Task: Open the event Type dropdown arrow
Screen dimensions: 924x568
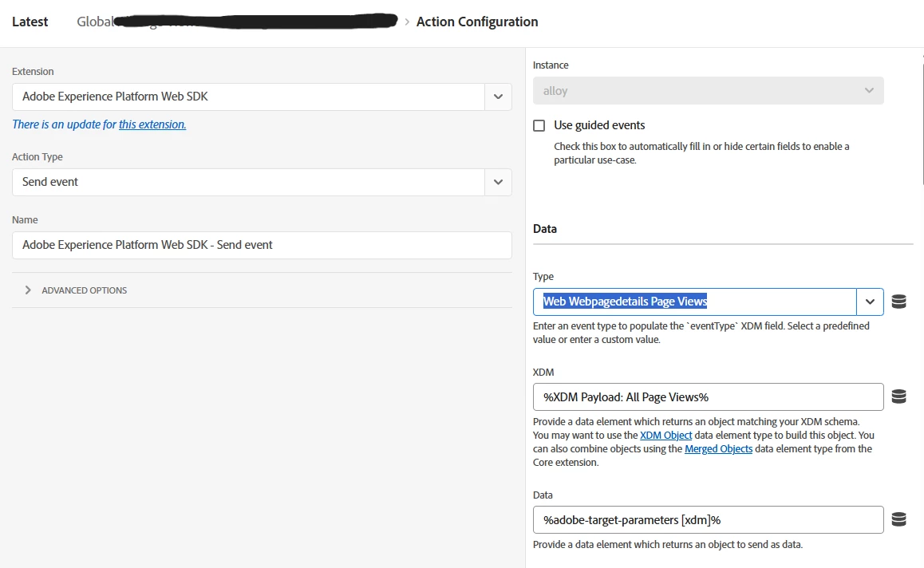Action: click(x=870, y=302)
